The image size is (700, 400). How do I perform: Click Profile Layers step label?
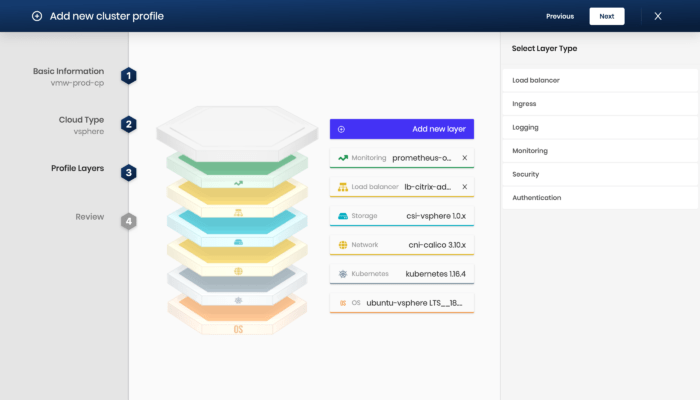77,168
